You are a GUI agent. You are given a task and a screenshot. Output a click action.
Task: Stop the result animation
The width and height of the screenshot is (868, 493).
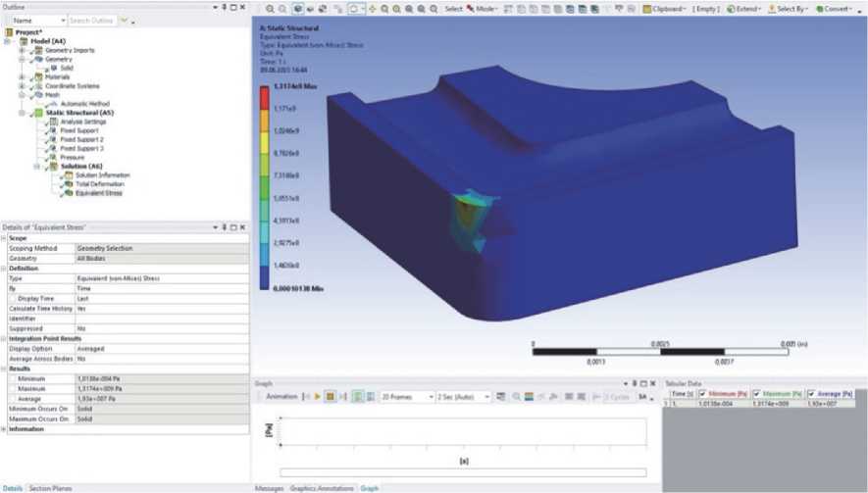click(x=330, y=397)
